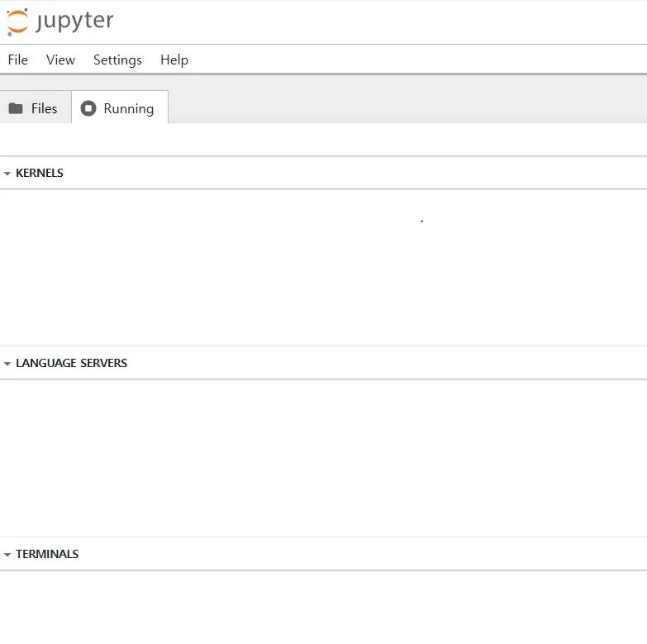
Task: Collapse the LANGUAGE SERVERS section arrow
Action: pyautogui.click(x=7, y=364)
